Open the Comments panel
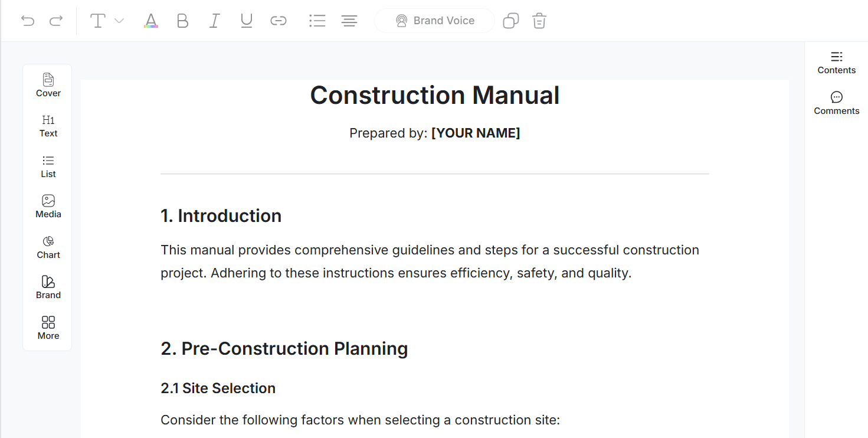The image size is (868, 438). coord(836,103)
